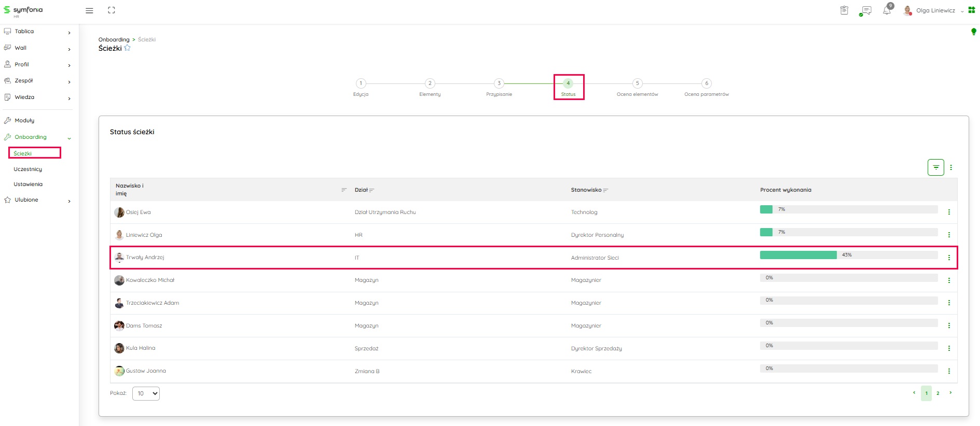Collapse the Onboarding sidebar section

click(x=69, y=138)
